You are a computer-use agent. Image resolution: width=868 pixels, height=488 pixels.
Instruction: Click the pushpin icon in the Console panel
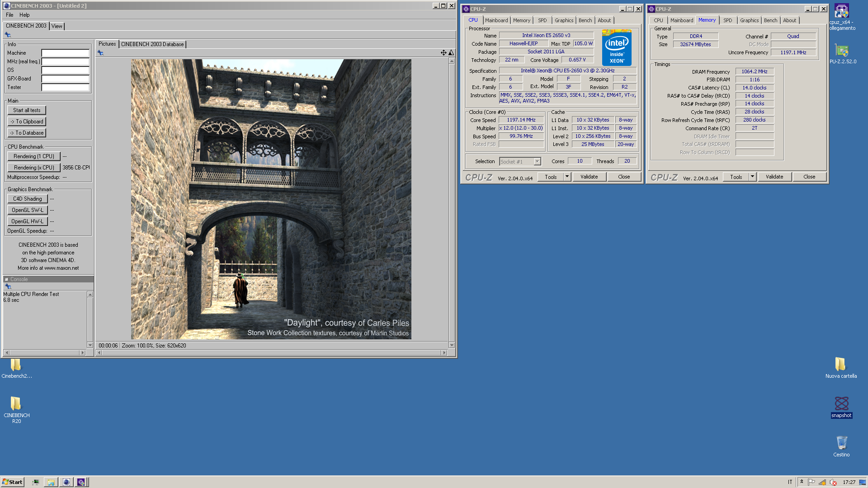pyautogui.click(x=8, y=286)
